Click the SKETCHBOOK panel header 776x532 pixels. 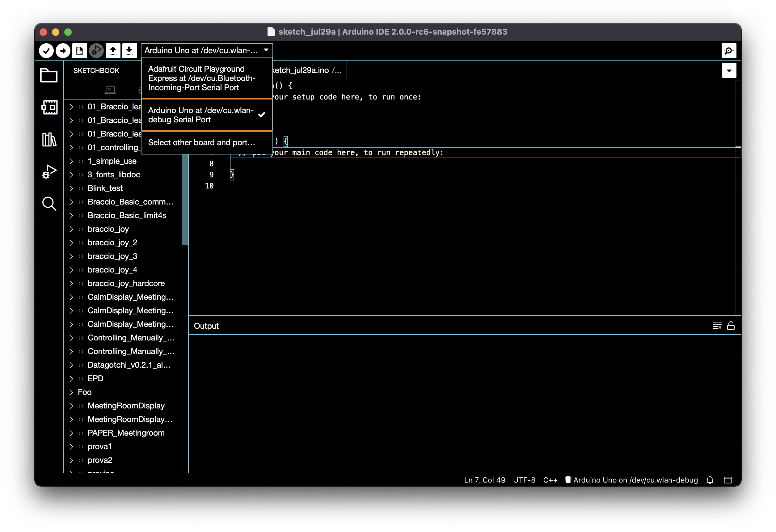96,70
